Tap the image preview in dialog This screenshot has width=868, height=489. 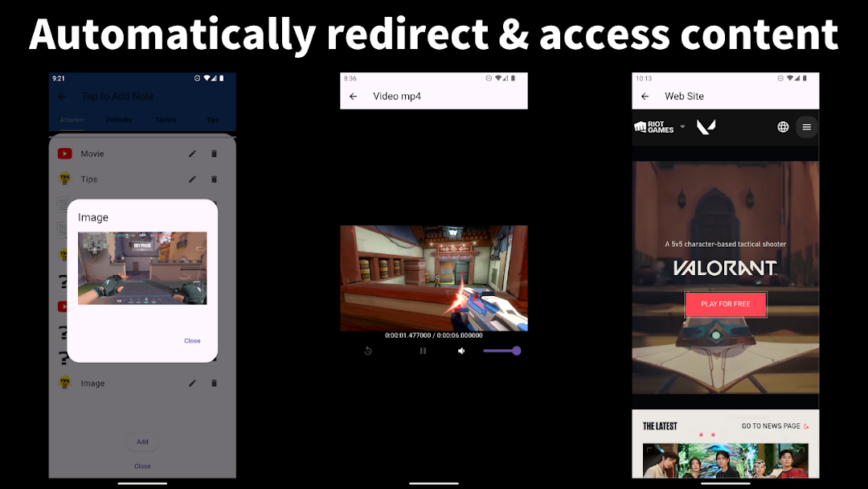(x=142, y=268)
